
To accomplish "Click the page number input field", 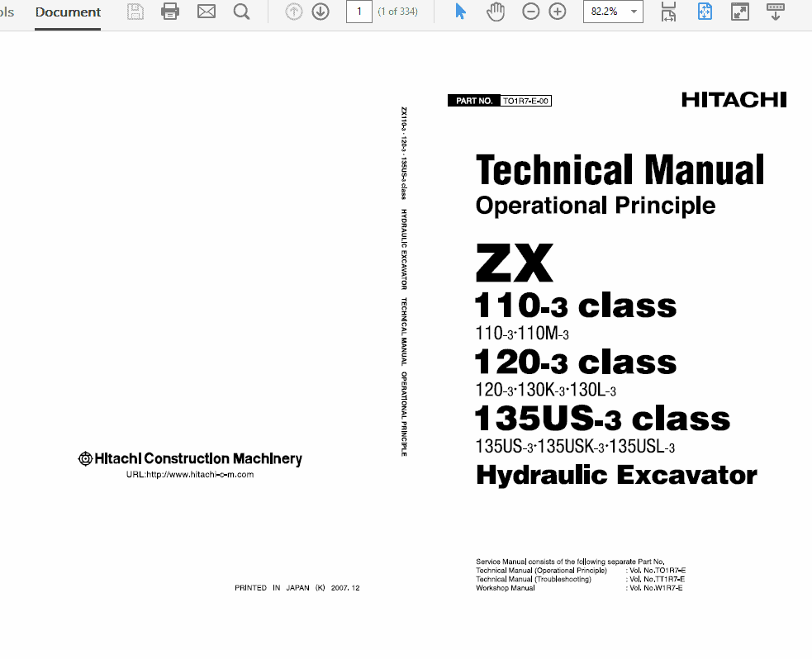I will point(359,12).
